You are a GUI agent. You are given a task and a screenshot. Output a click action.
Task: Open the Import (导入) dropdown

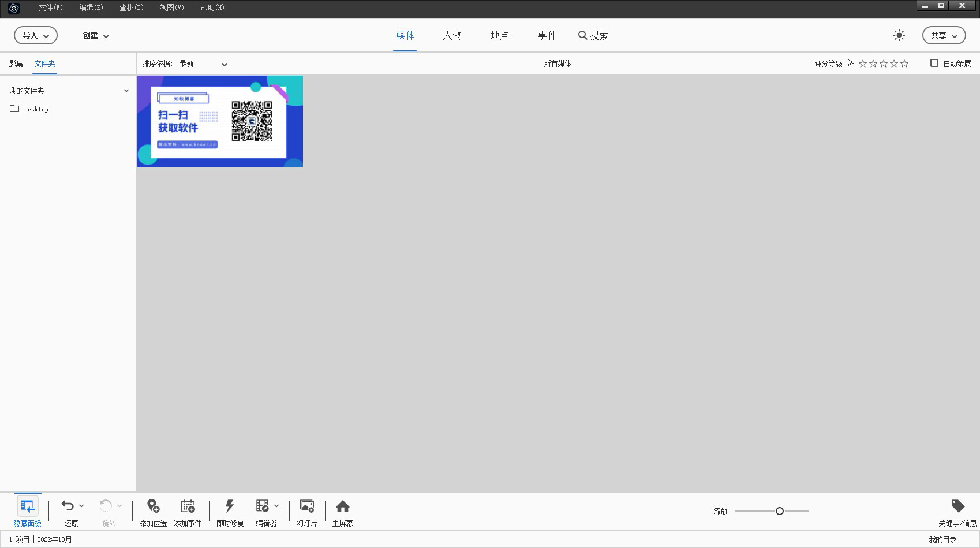pyautogui.click(x=36, y=35)
